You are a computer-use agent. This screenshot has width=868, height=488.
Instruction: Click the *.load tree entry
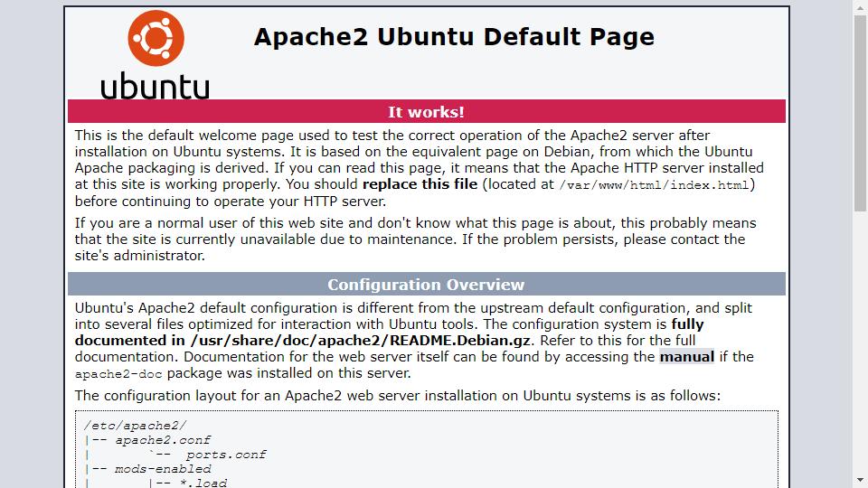[203, 483]
